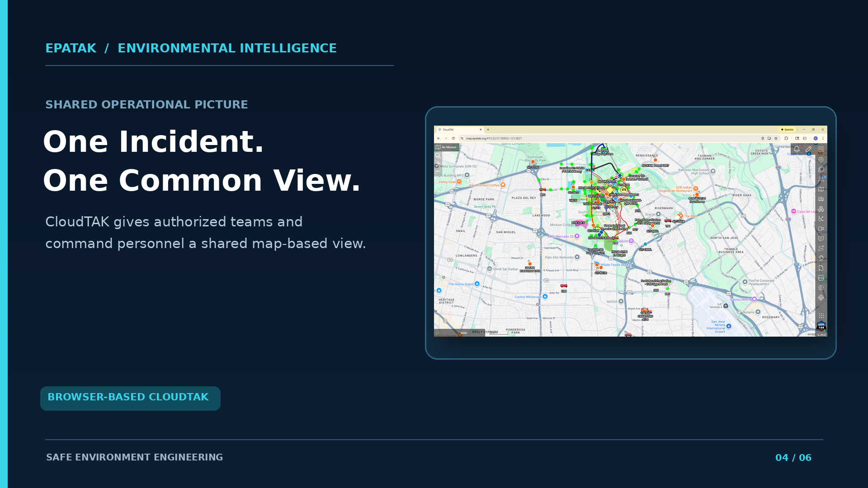The image size is (868, 488).
Task: Click the QR code sidebar icon
Action: (821, 297)
